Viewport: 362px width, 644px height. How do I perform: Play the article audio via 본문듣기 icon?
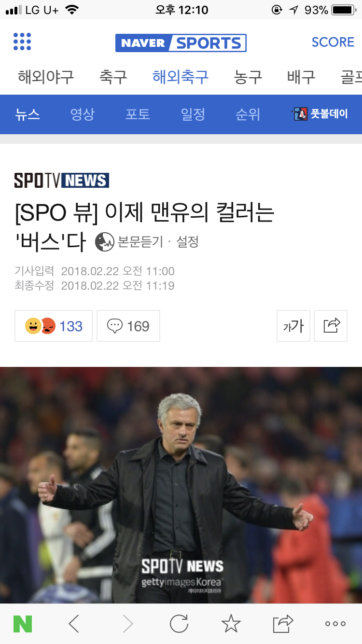(x=105, y=242)
